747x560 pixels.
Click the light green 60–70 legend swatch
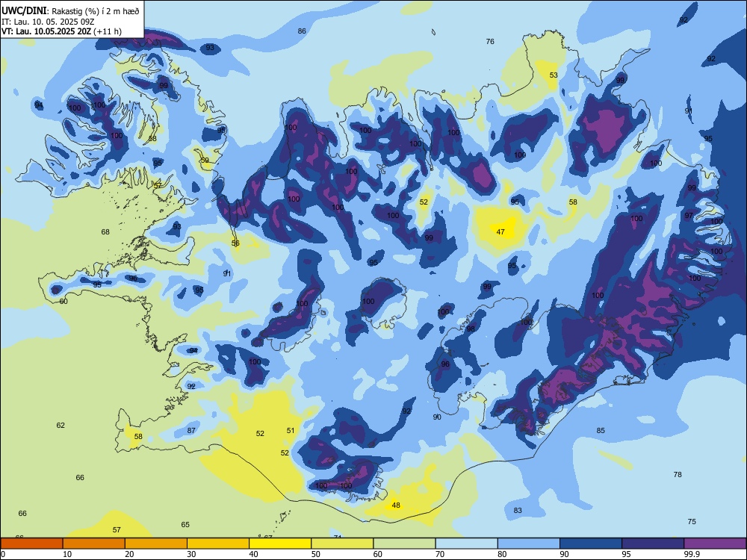pos(404,544)
